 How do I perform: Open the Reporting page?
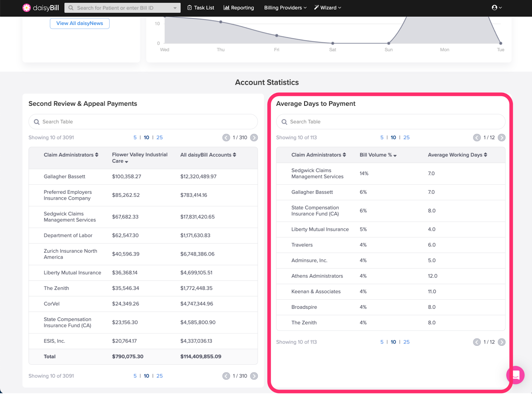coord(239,8)
